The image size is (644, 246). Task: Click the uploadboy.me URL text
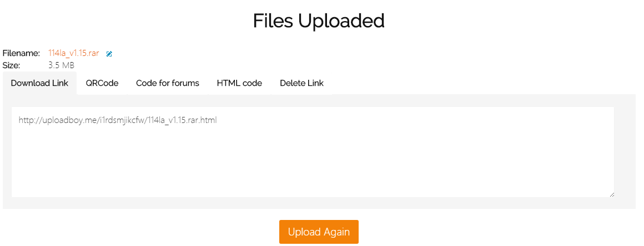tap(118, 121)
